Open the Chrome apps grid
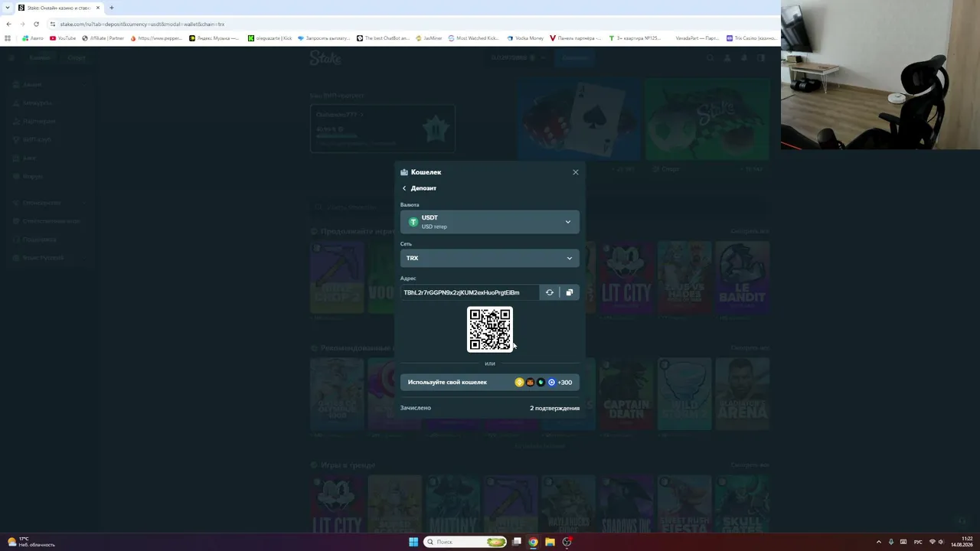This screenshot has height=551, width=980. point(8,37)
